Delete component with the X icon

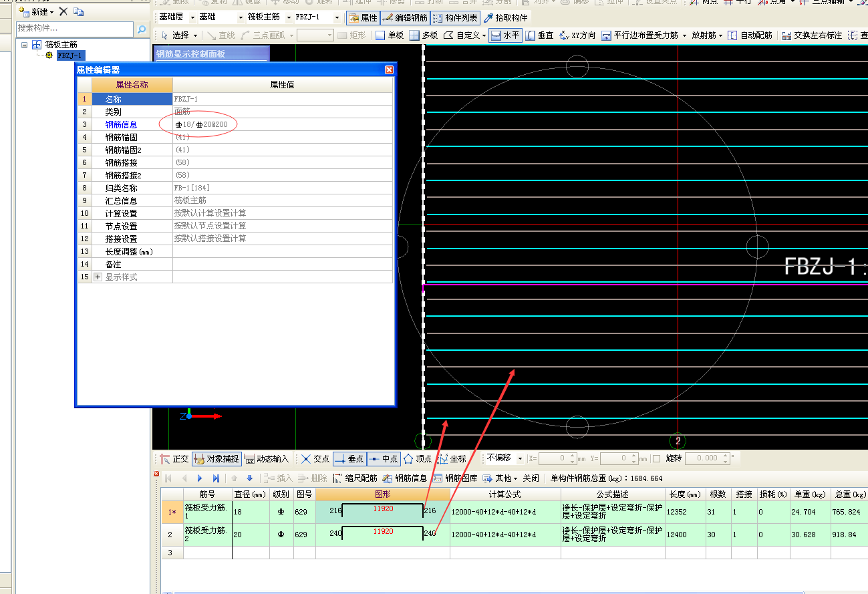point(63,11)
